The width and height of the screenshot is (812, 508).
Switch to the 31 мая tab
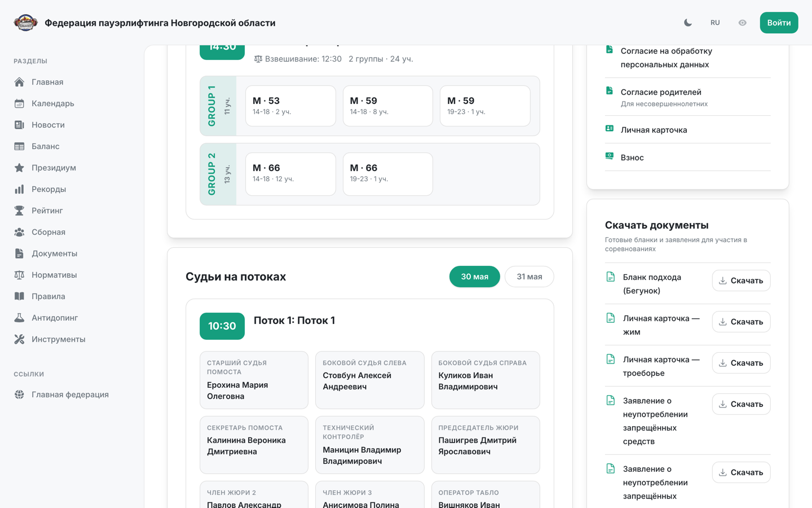click(529, 277)
